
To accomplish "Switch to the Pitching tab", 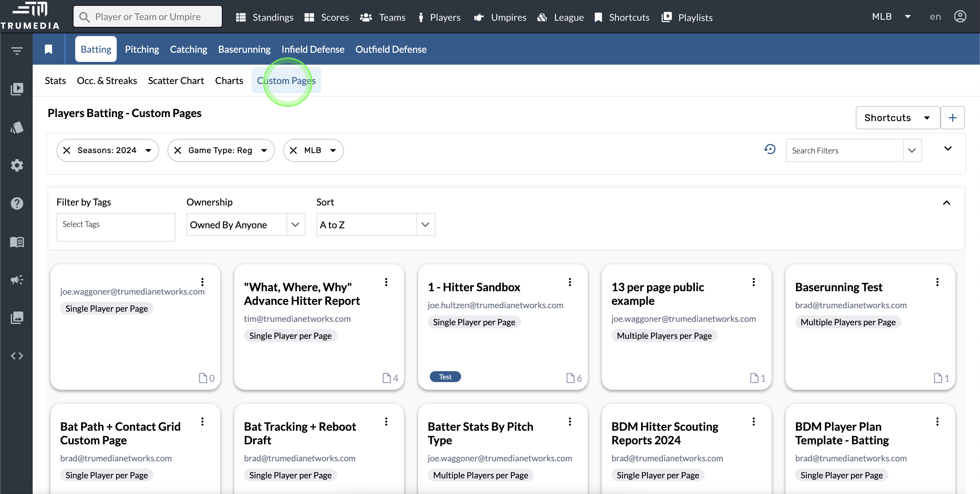I will pos(142,49).
